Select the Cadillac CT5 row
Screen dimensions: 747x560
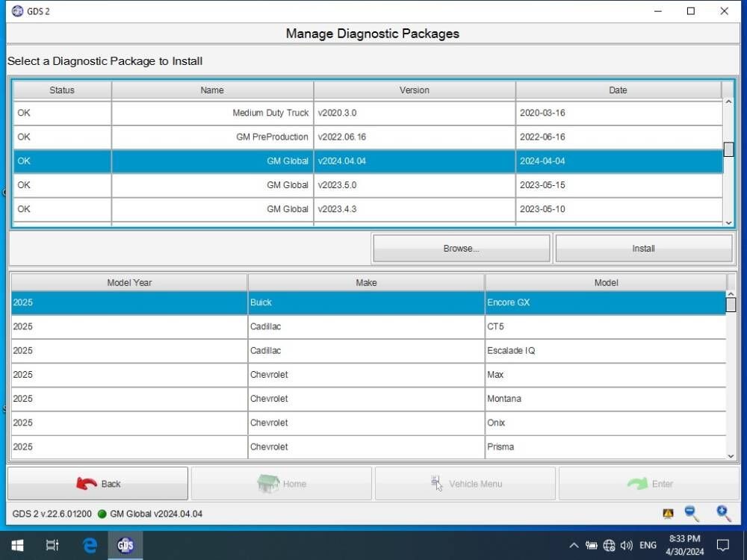coord(368,327)
